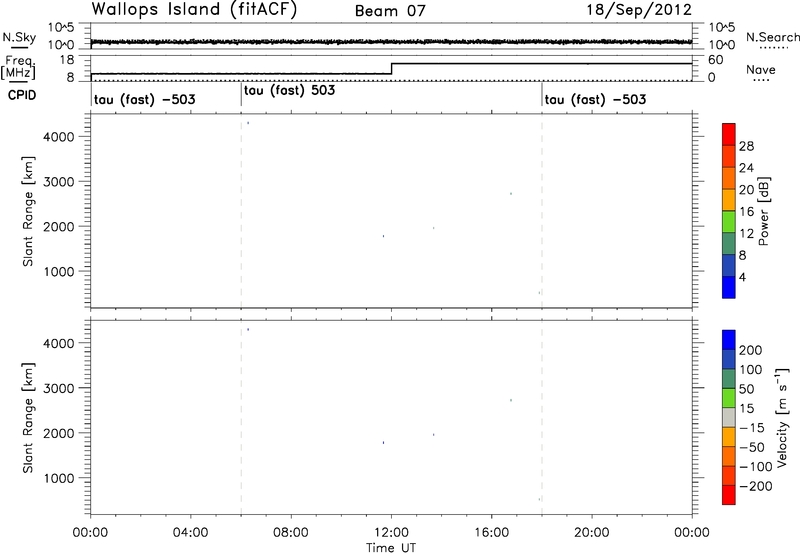Pick the bright blue bottom power colorbar segment
Viewport: 800px width, 554px height.
coord(729,287)
